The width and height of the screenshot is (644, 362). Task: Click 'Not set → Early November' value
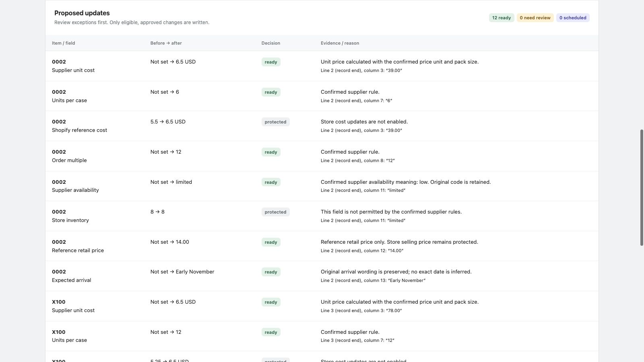point(182,271)
